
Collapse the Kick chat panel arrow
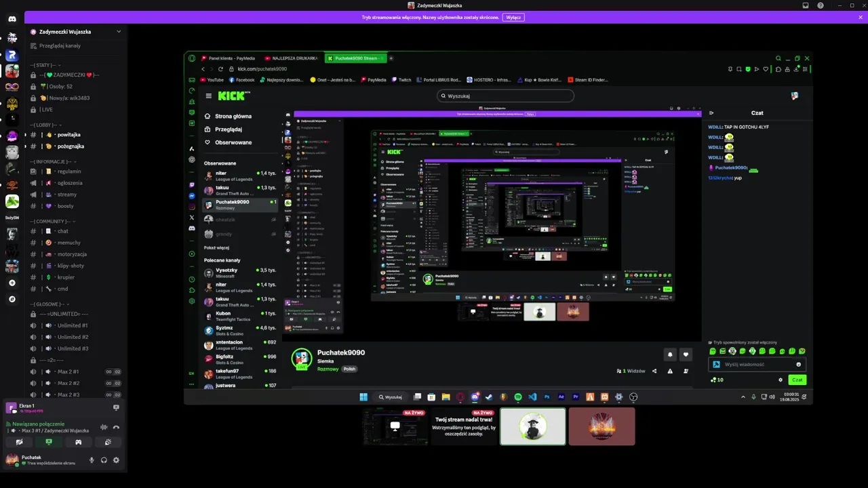[x=711, y=113]
